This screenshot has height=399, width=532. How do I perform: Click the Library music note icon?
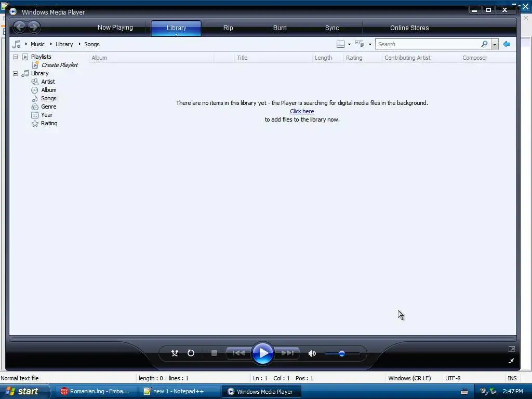(x=25, y=73)
